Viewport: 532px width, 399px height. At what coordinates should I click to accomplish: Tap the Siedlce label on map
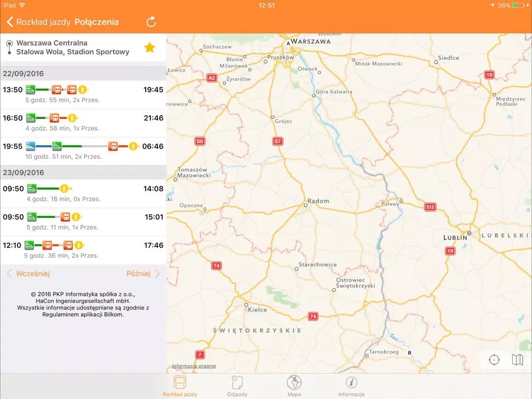[x=449, y=58]
